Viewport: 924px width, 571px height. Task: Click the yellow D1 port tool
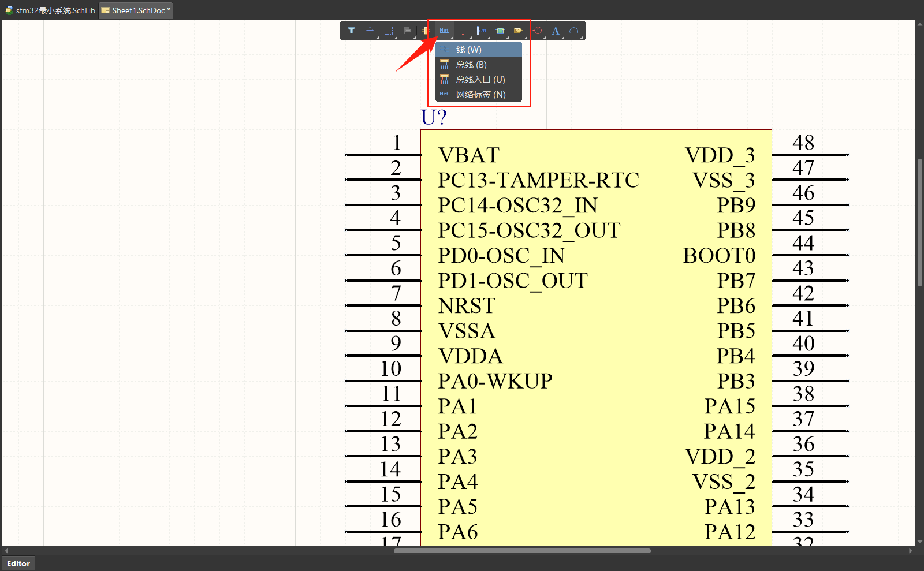[x=518, y=31]
